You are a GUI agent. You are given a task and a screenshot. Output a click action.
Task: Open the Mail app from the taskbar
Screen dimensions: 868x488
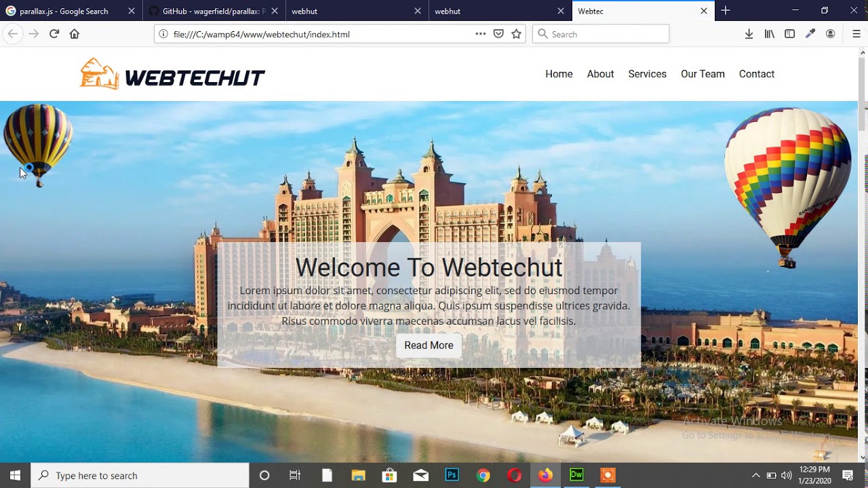420,475
